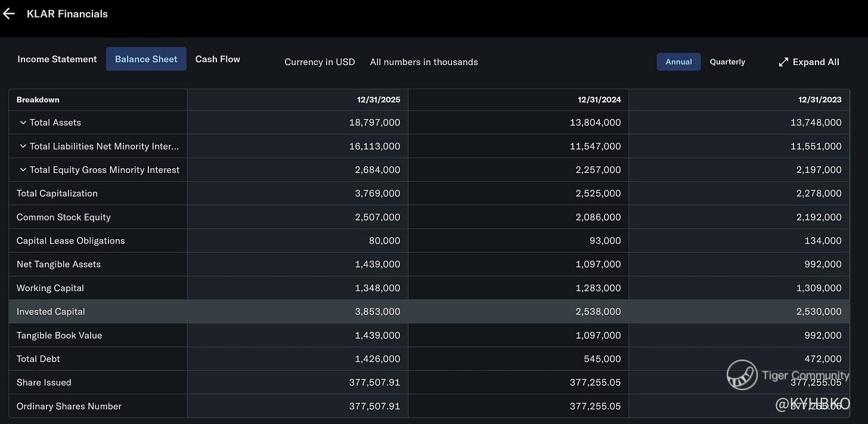Switch to Annual reporting period
This screenshot has height=424, width=868.
tap(678, 62)
